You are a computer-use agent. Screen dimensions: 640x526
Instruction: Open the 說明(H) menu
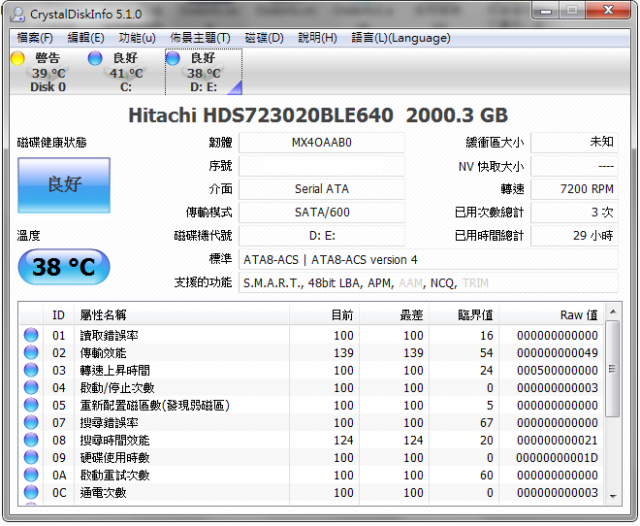(x=318, y=38)
